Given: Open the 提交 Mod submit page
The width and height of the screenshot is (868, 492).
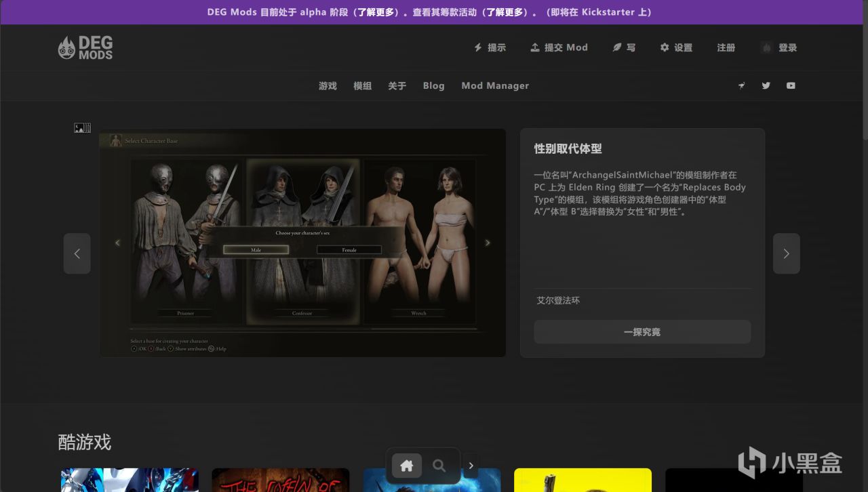Looking at the screenshot, I should (x=559, y=47).
